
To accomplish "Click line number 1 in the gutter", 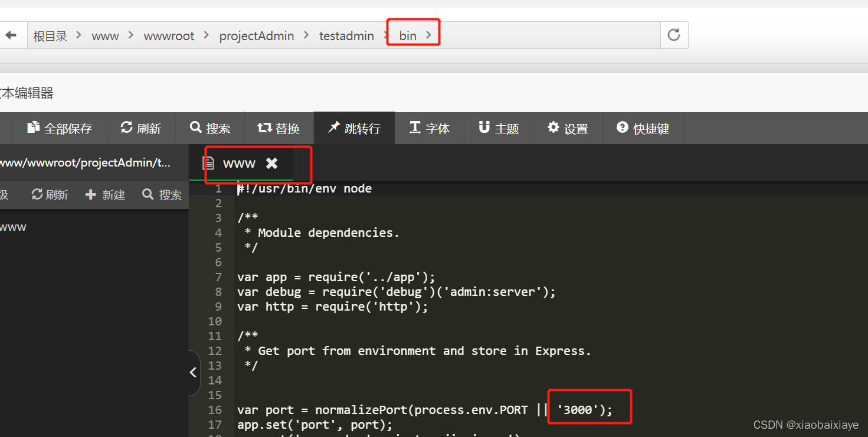I will pyautogui.click(x=218, y=188).
